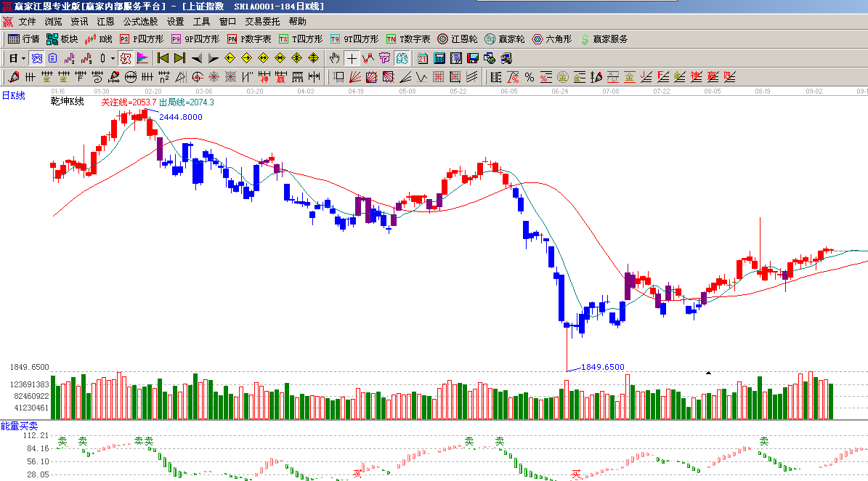Click the calendar icon in toolbar
The width and height of the screenshot is (868, 481).
click(x=422, y=58)
